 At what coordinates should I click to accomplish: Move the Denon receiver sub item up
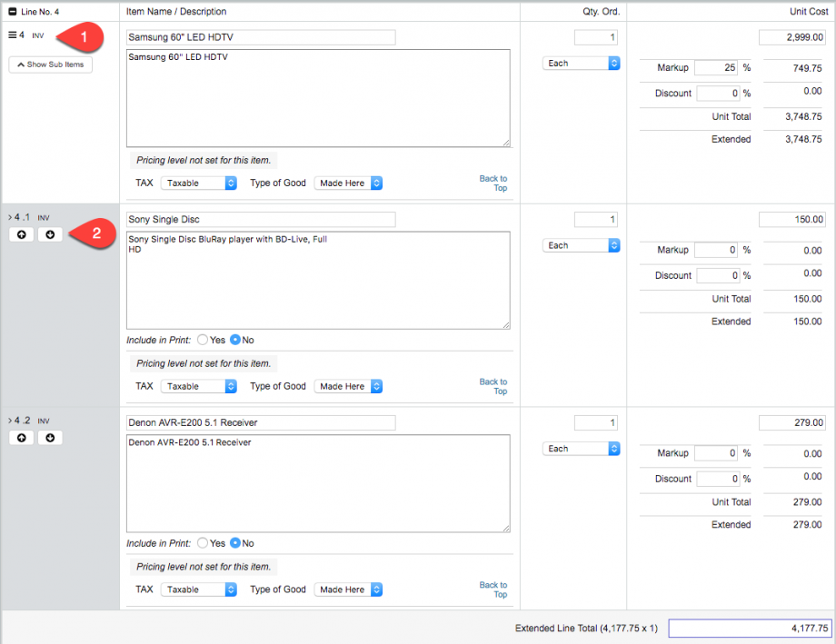click(21, 438)
